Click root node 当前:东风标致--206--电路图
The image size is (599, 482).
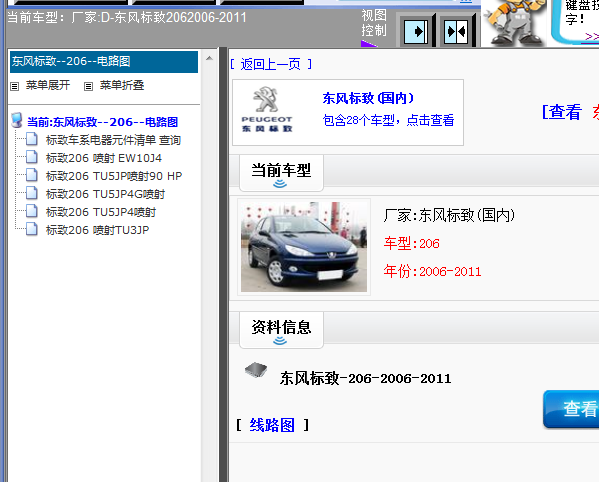102,122
